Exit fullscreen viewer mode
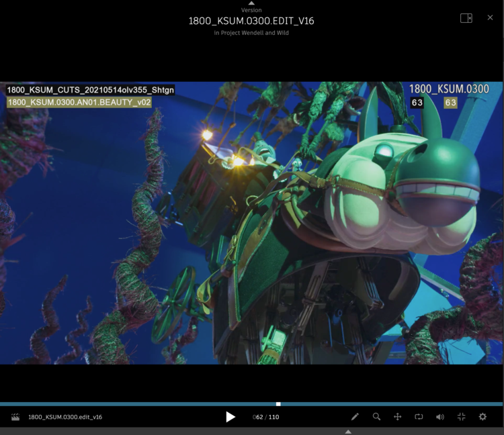The width and height of the screenshot is (504, 435). [461, 417]
